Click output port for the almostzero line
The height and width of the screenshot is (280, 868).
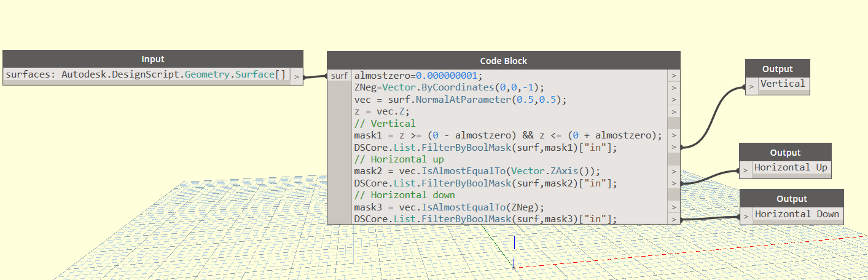tap(674, 76)
